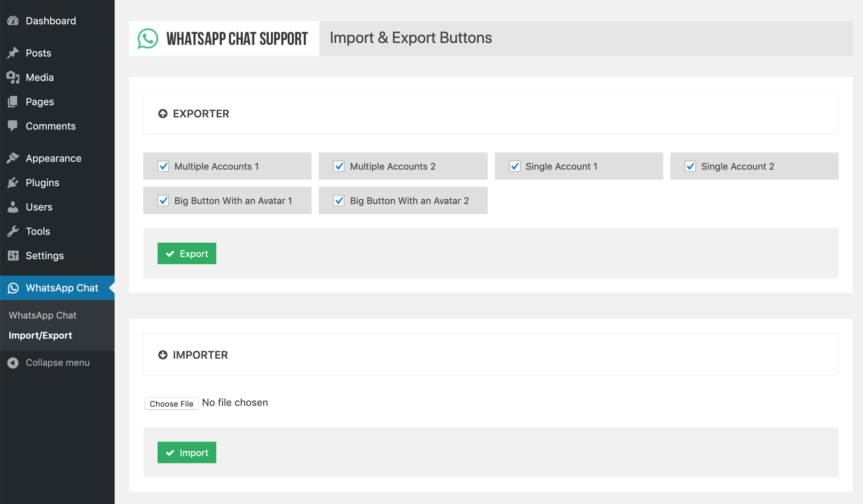Click the 'No file chosen' text
The image size is (863, 504).
[235, 403]
